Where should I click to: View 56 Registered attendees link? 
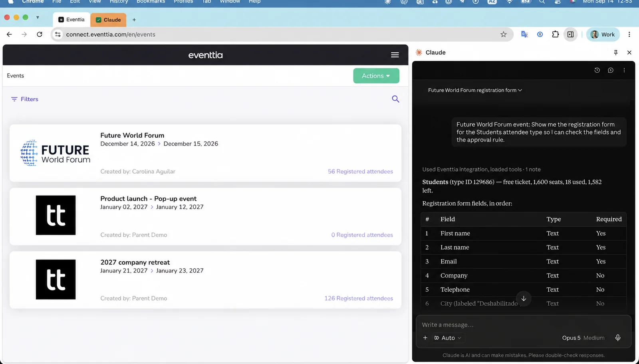[360, 171]
